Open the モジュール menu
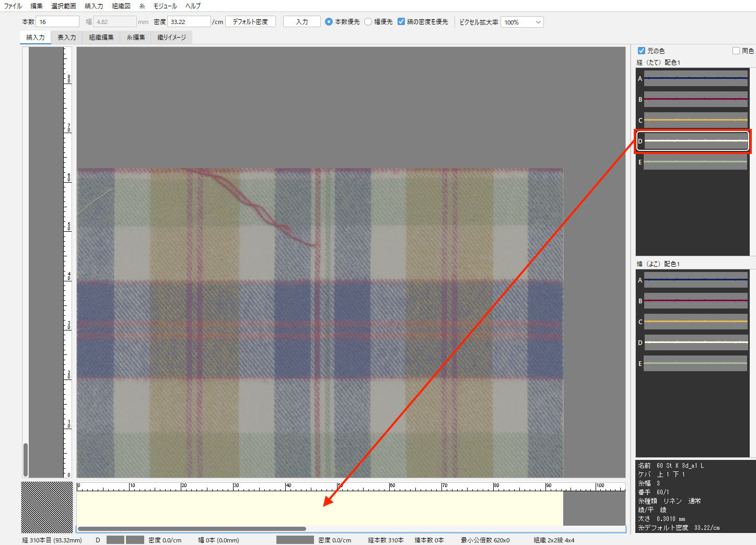756x545 pixels. (x=165, y=6)
